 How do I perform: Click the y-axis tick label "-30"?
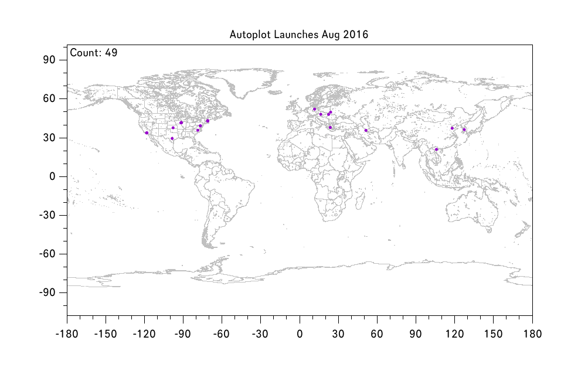[x=47, y=215]
